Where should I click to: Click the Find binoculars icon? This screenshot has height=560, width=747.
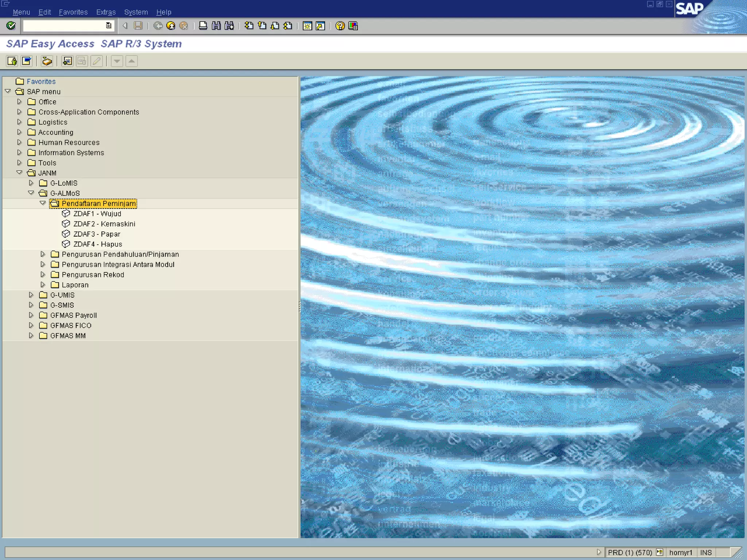tap(216, 26)
